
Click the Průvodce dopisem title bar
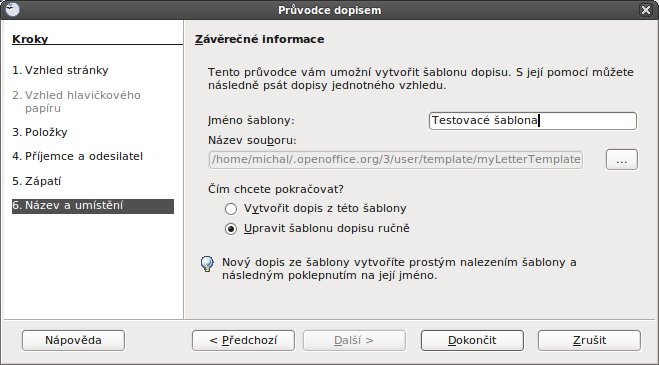(x=330, y=10)
